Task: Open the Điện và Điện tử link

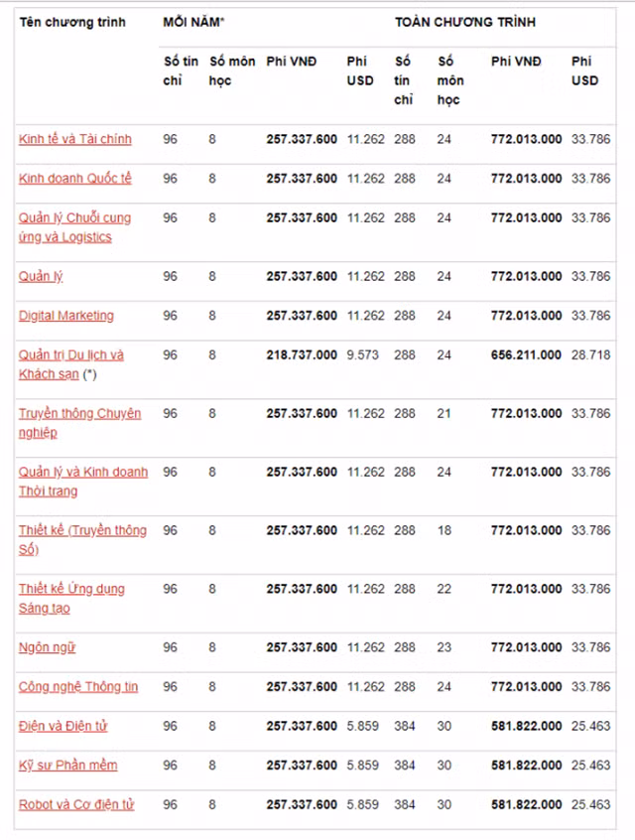Action: tap(63, 726)
